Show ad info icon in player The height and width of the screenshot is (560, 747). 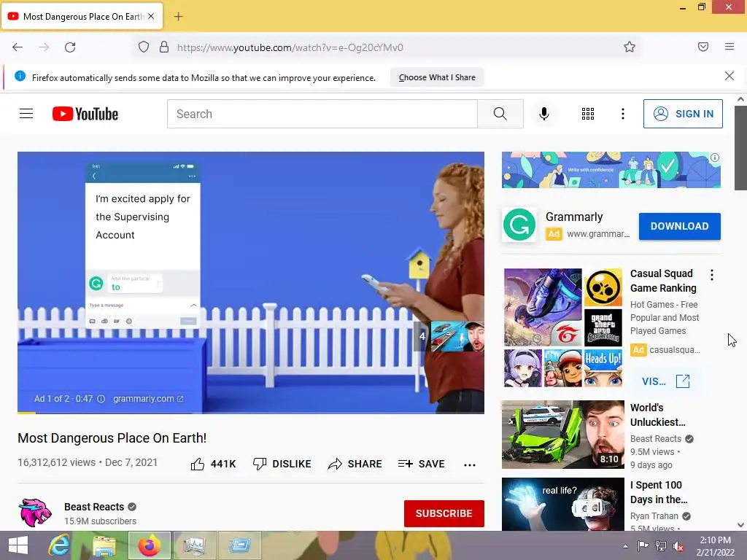coord(101,399)
